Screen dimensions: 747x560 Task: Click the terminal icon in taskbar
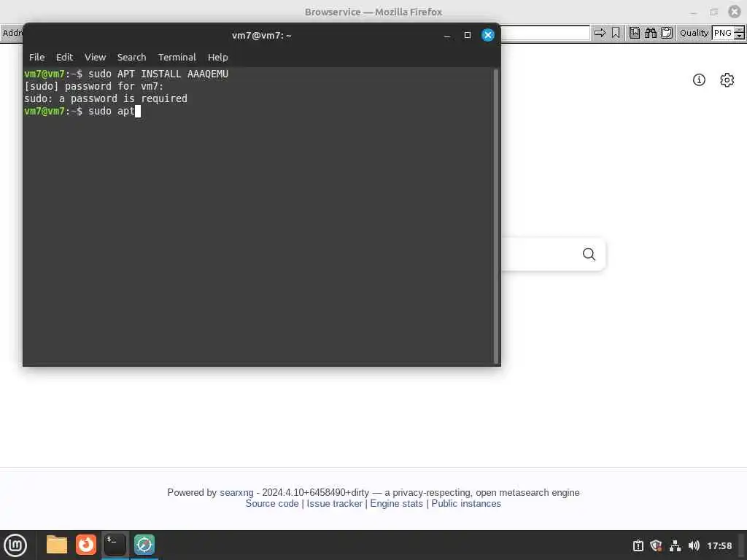(115, 545)
